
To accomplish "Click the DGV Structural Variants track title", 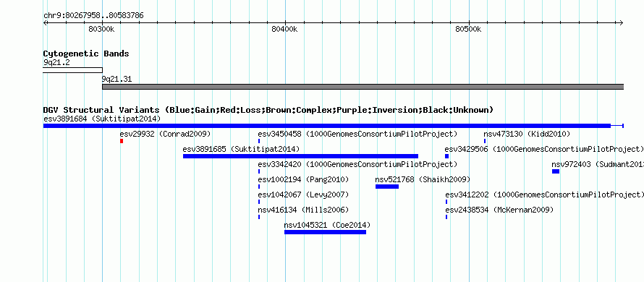I will [x=268, y=110].
